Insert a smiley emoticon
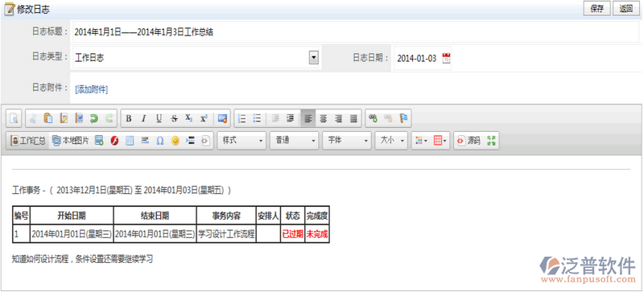Image resolution: width=644 pixels, height=292 pixels. coord(175,141)
